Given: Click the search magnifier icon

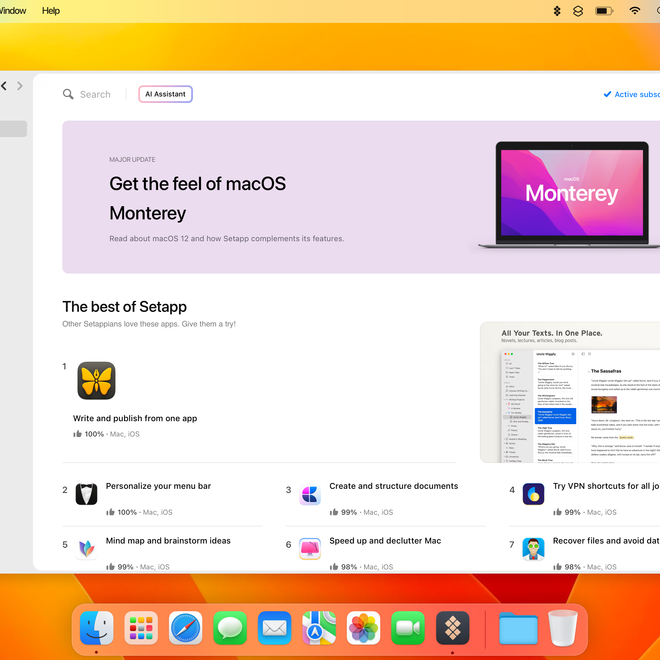Looking at the screenshot, I should pos(68,94).
